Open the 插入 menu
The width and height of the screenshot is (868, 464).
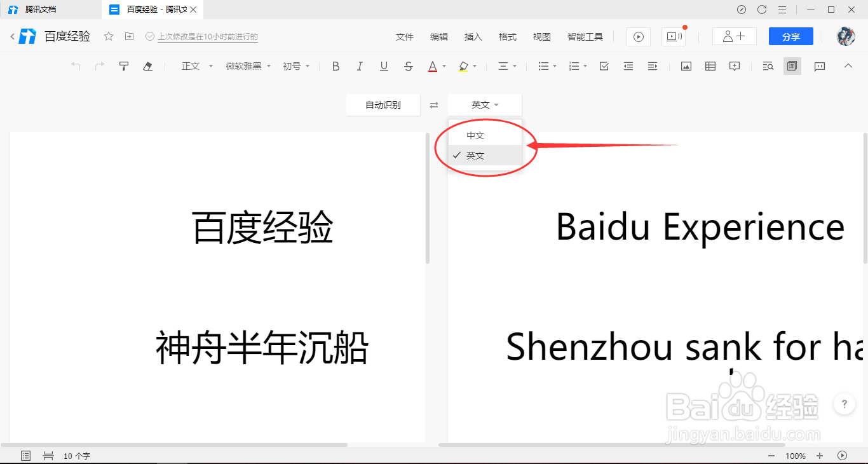[473, 37]
